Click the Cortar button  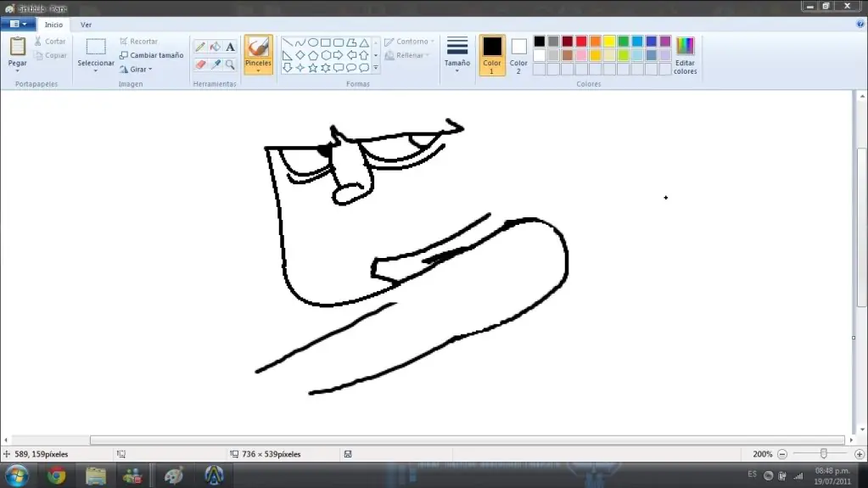tap(50, 42)
